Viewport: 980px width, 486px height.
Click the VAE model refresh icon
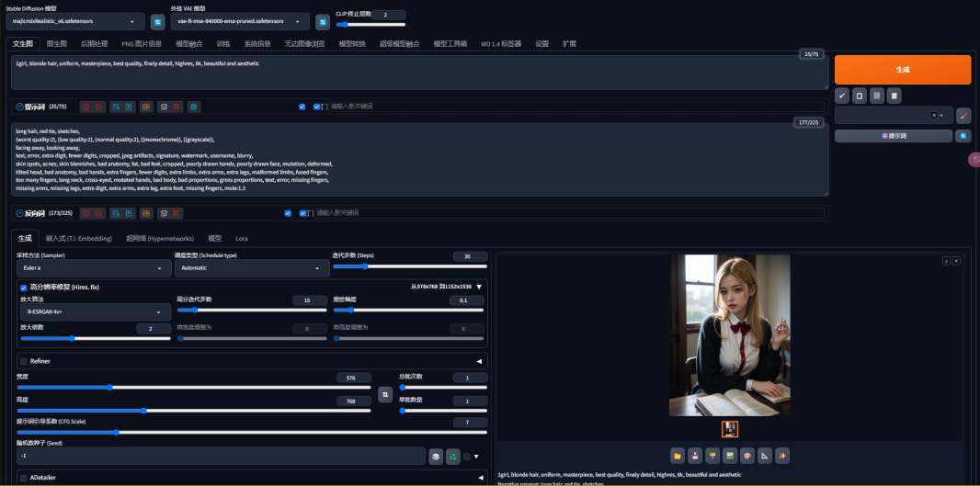(x=323, y=21)
